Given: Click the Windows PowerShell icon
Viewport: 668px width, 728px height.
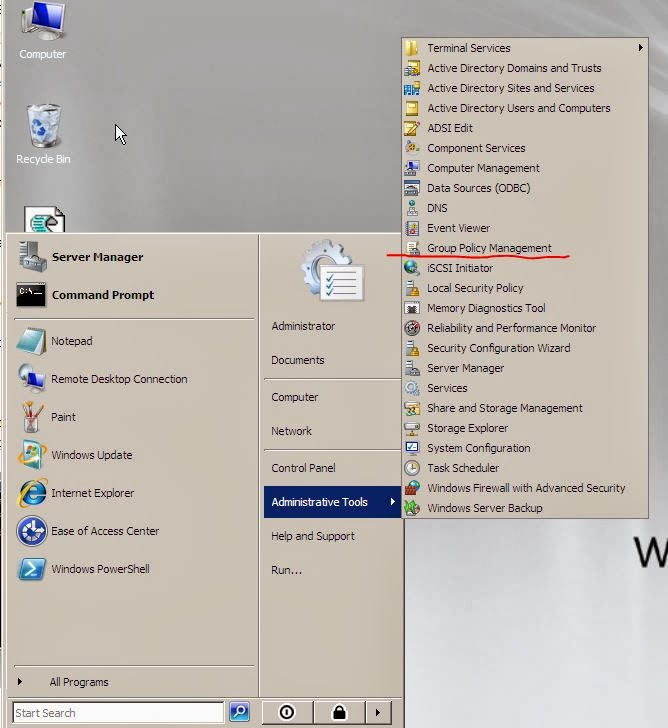Looking at the screenshot, I should (32, 569).
